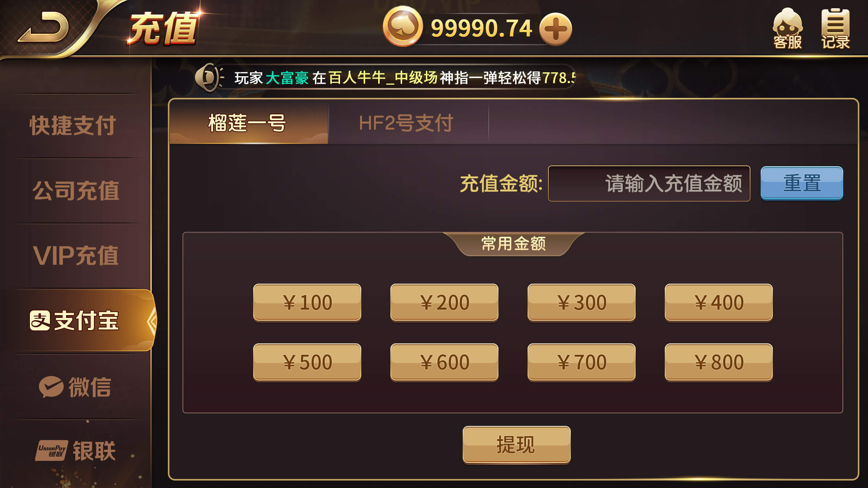This screenshot has height=488, width=868.
Task: Choose the ¥400 preset amount
Action: click(x=719, y=303)
